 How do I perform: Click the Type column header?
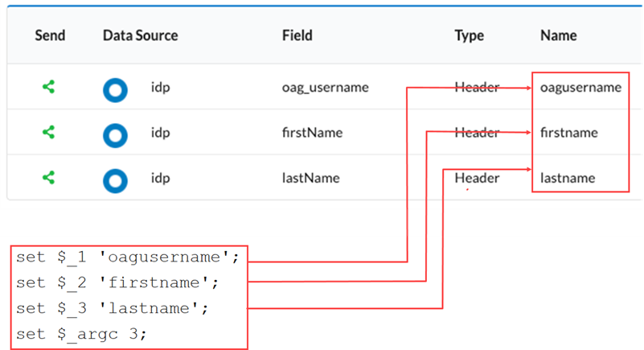(x=469, y=35)
